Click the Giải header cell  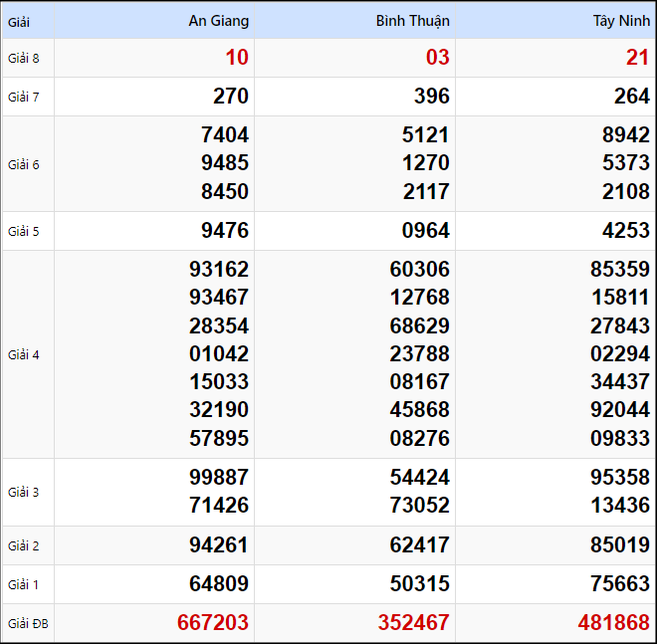[x=19, y=21]
